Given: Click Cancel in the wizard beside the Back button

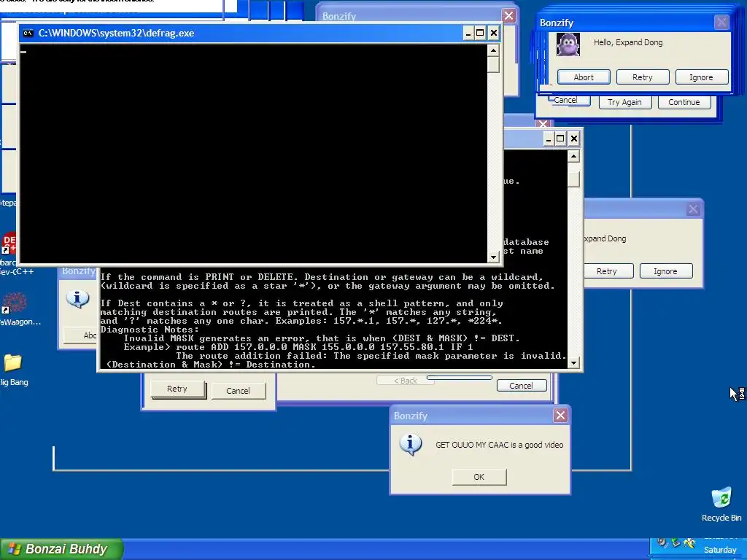Looking at the screenshot, I should click(x=521, y=385).
